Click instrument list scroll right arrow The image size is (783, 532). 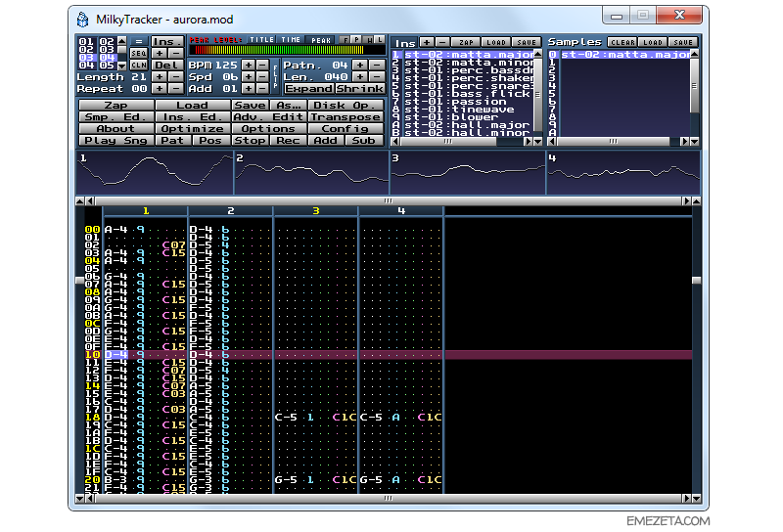click(529, 141)
